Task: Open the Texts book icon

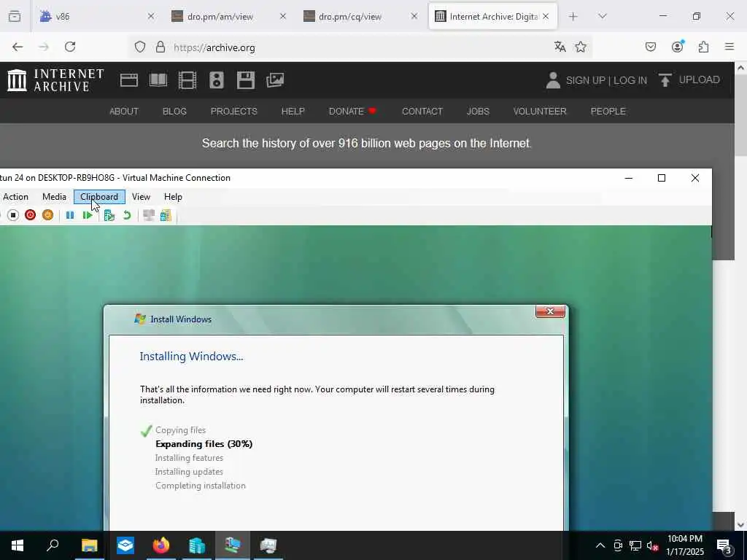Action: (x=158, y=80)
